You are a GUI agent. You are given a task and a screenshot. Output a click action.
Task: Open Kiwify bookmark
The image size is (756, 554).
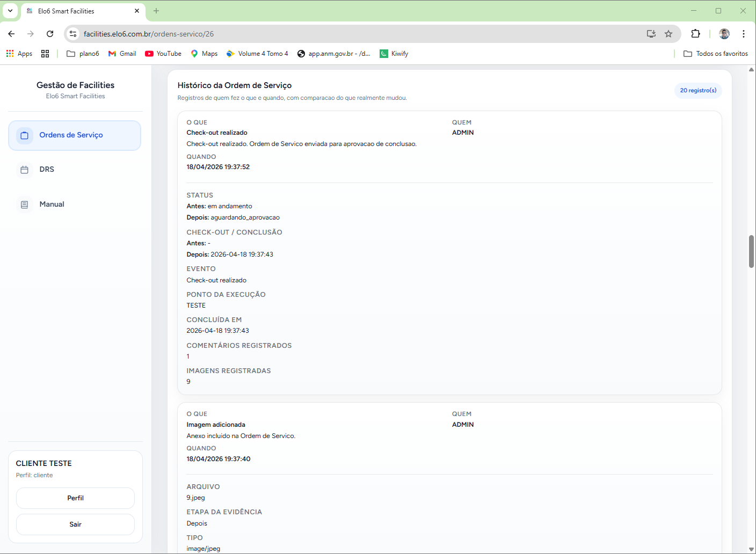[394, 54]
